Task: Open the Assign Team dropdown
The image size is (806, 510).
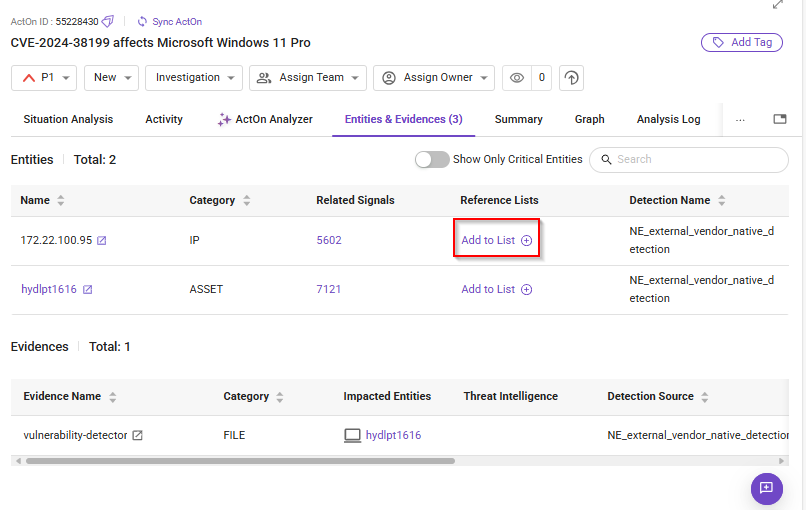Action: pos(307,78)
